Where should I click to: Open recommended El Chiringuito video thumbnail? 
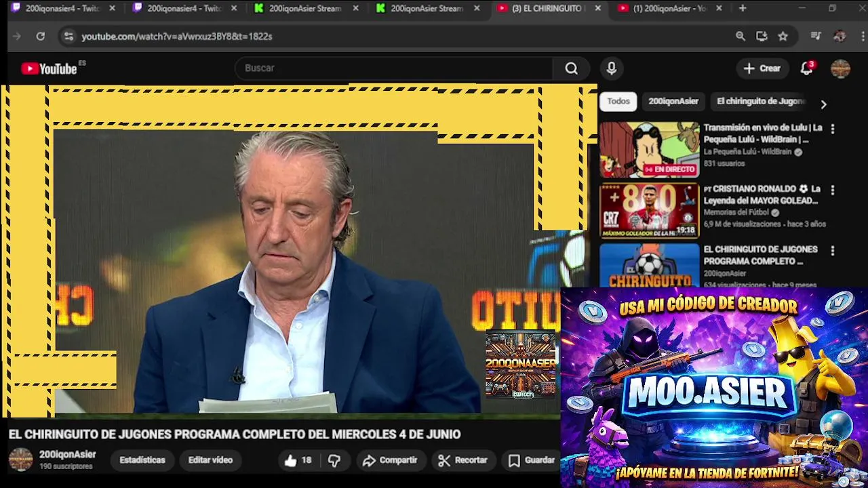click(649, 265)
